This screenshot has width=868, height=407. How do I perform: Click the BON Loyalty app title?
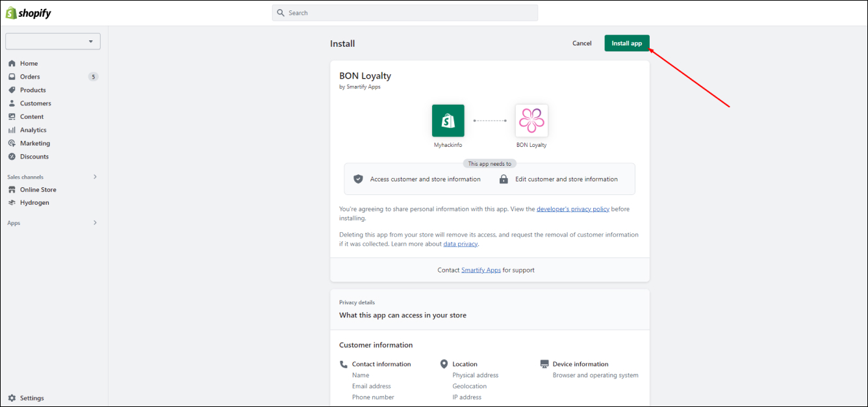[x=365, y=76]
